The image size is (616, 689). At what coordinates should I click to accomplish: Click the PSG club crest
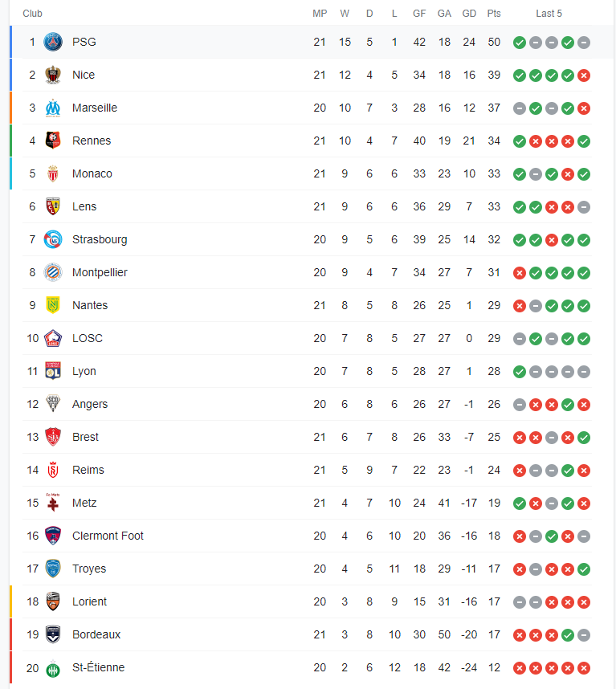51,42
